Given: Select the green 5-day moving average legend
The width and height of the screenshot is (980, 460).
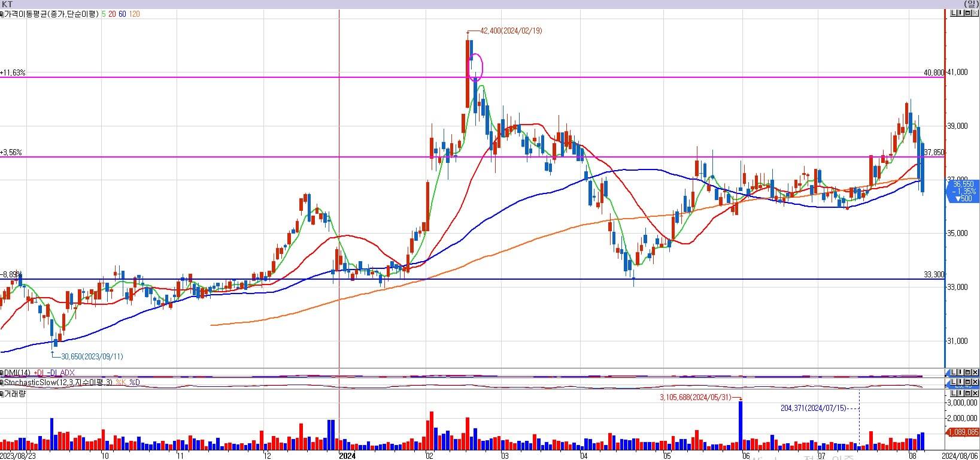Looking at the screenshot, I should click(104, 14).
